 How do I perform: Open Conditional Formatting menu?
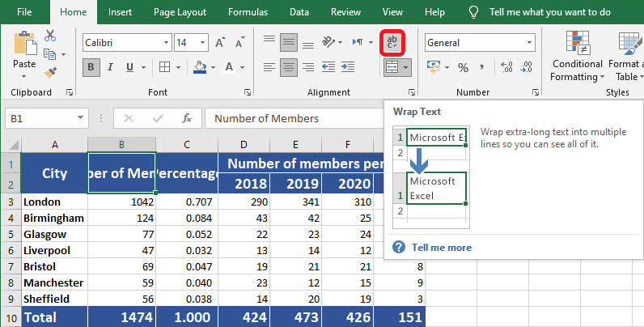578,56
